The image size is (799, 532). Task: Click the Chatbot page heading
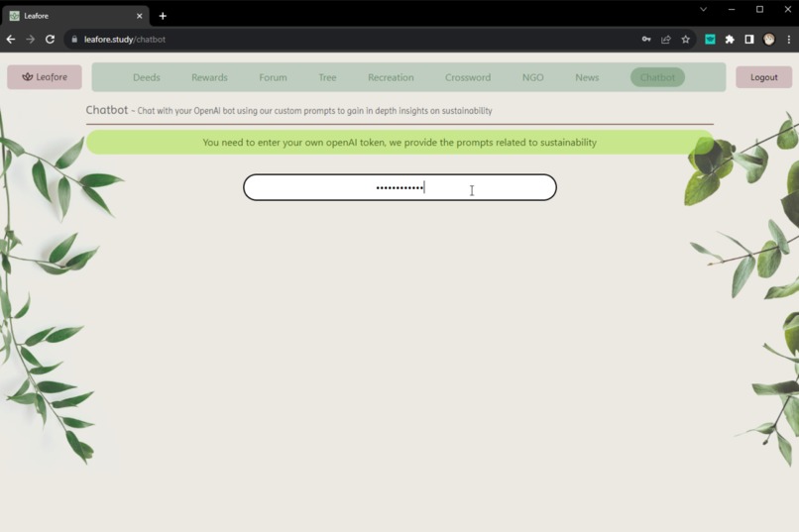(x=106, y=110)
